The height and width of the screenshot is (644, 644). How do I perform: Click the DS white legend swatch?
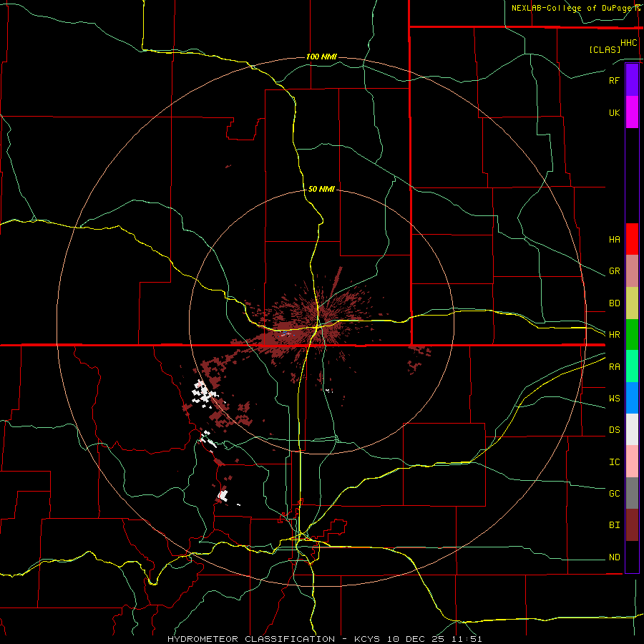tap(632, 429)
